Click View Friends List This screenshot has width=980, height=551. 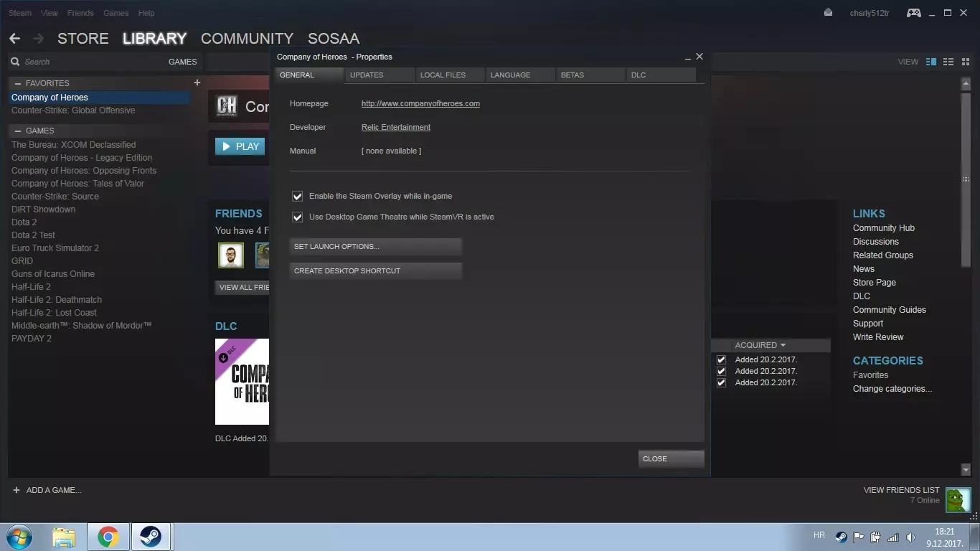point(902,490)
